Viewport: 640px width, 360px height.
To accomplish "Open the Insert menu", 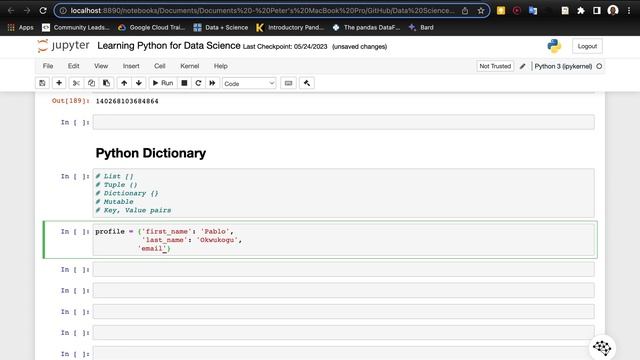I will pos(131,66).
